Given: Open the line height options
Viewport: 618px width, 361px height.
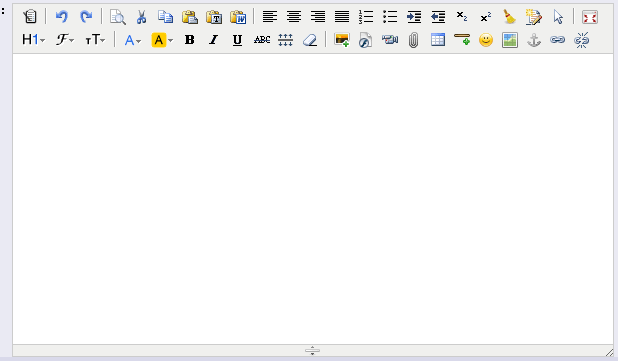Looking at the screenshot, I should click(x=285, y=40).
